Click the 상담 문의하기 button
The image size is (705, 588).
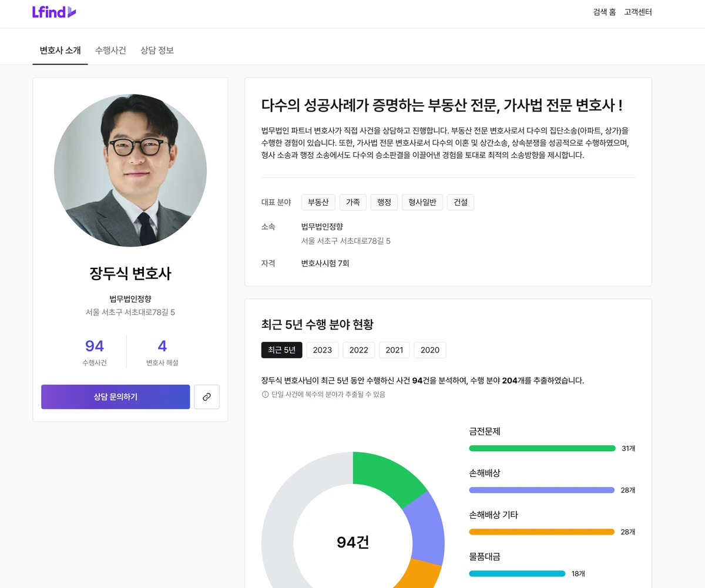pyautogui.click(x=116, y=397)
